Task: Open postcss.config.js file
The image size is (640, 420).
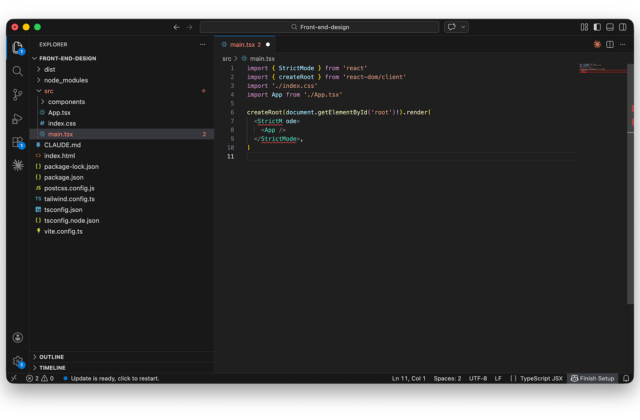Action: (122, 188)
